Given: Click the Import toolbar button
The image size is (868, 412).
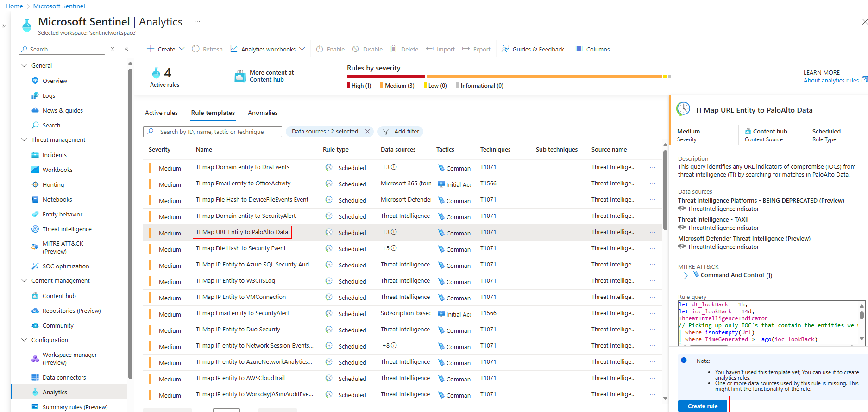Looking at the screenshot, I should (440, 49).
